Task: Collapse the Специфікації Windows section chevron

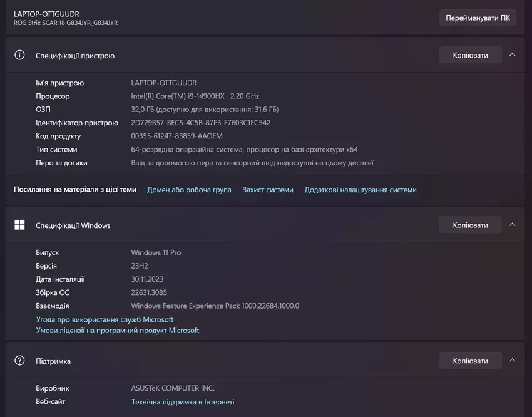Action: click(513, 225)
